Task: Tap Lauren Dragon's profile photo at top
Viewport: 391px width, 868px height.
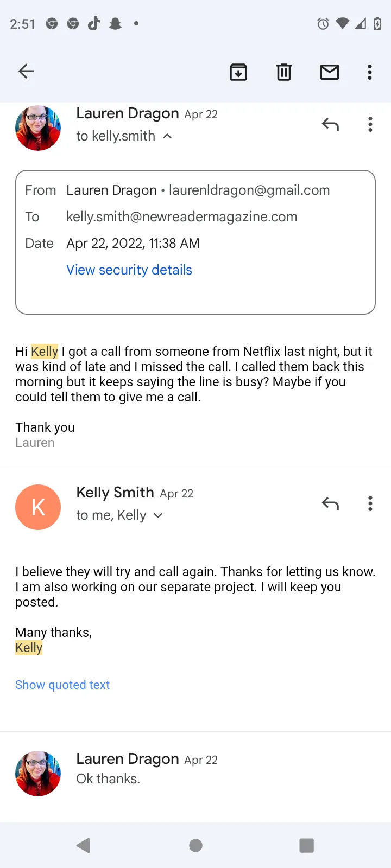Action: coord(38,128)
